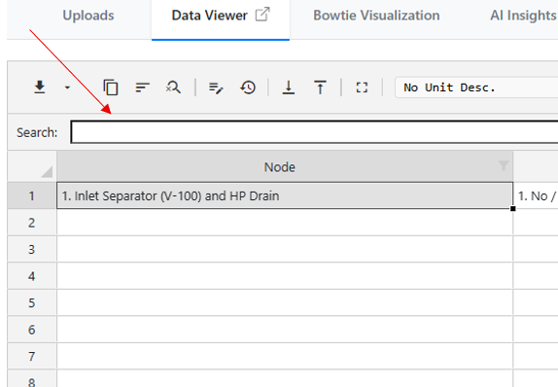Open the history clock icon
This screenshot has height=387, width=558.
coord(248,87)
